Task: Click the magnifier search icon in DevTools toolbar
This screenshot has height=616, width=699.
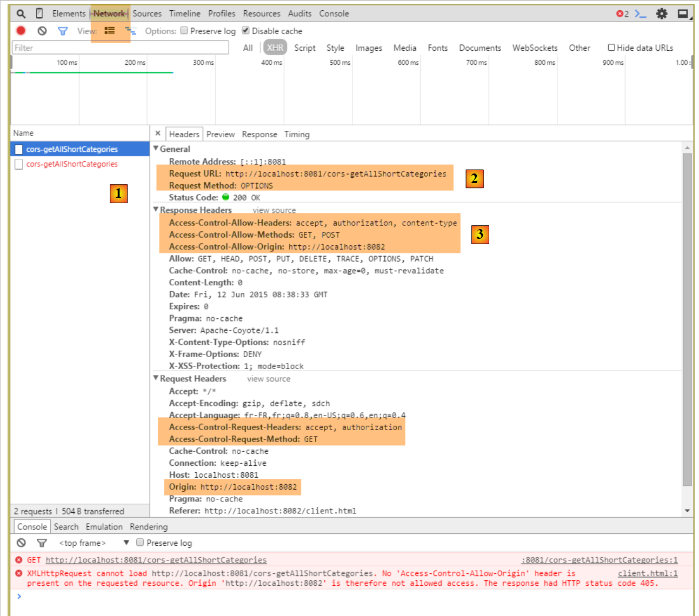Action: [21, 14]
